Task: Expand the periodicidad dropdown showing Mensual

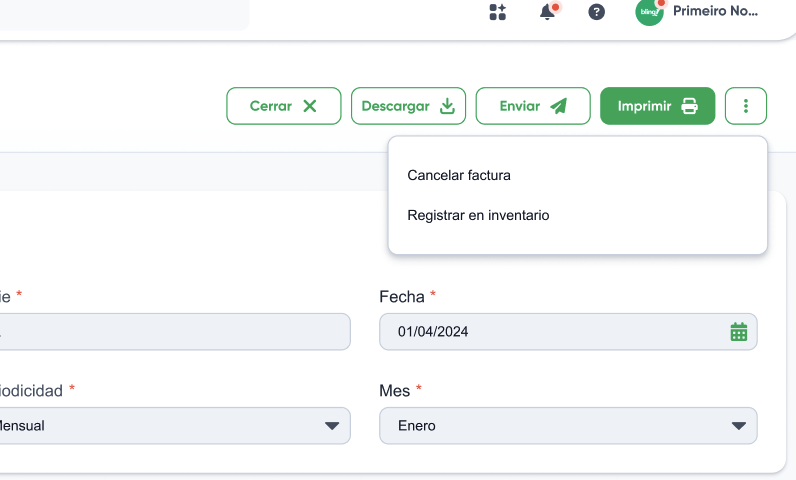Action: [173, 426]
